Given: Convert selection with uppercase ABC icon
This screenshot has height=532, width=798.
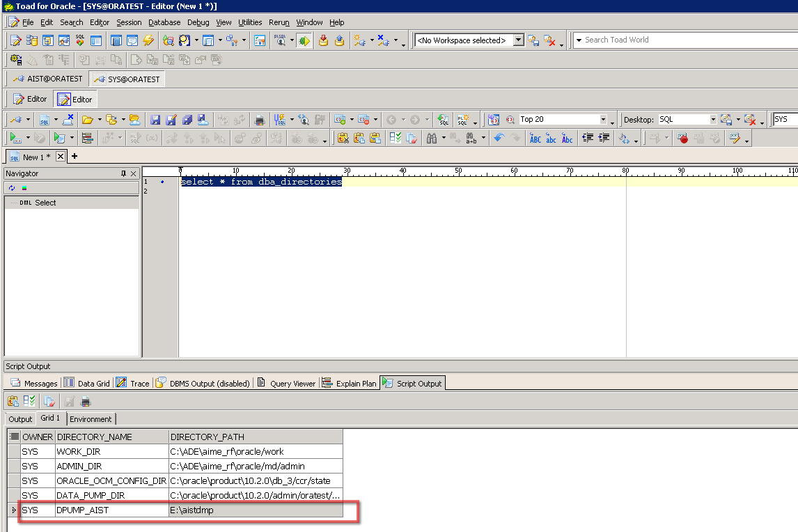Looking at the screenshot, I should tap(535, 139).
